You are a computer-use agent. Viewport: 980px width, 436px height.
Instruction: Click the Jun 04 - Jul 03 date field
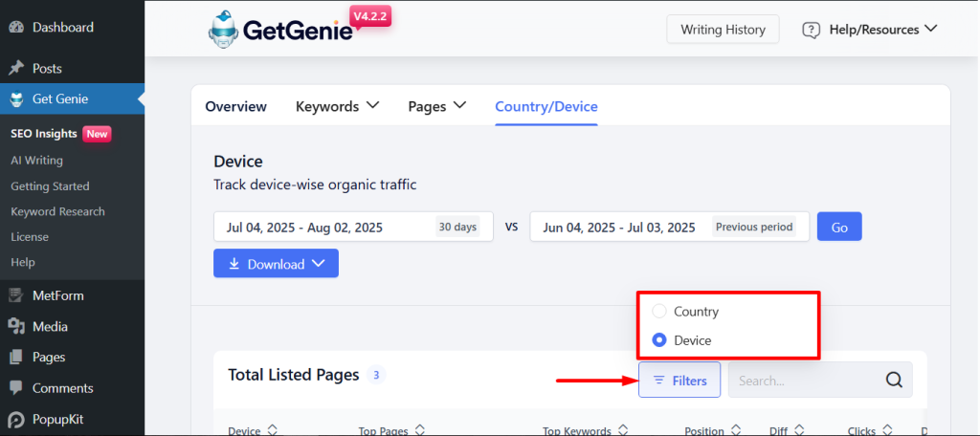click(669, 227)
